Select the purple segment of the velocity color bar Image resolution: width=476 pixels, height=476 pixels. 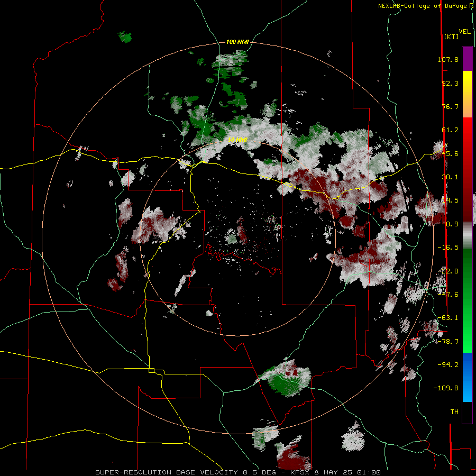click(467, 59)
